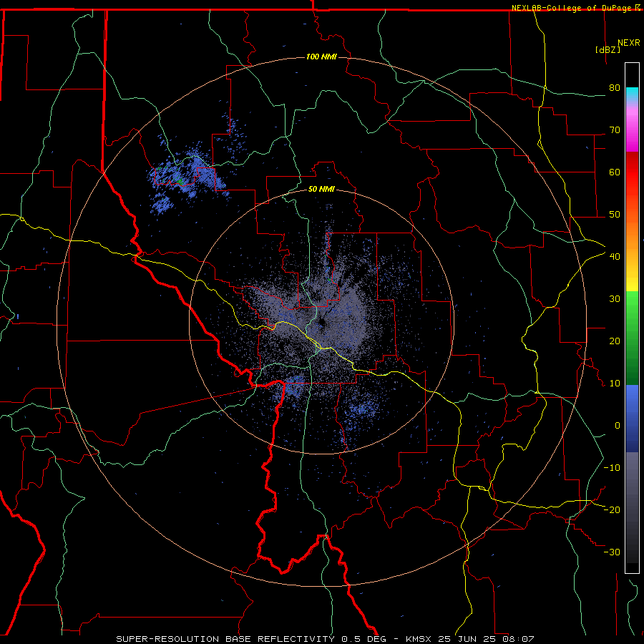Image resolution: width=644 pixels, height=644 pixels.
Task: Click the -20 value on dBZ scale
Action: (x=612, y=510)
